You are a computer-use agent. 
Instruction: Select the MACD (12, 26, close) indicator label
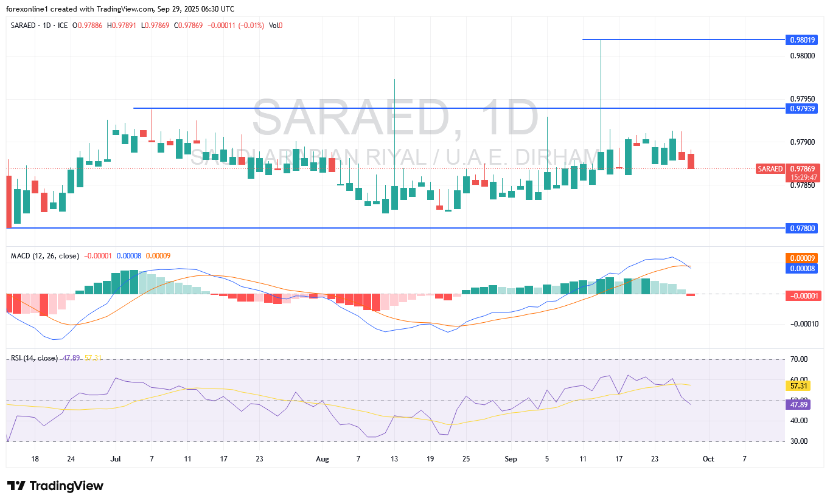coord(45,256)
